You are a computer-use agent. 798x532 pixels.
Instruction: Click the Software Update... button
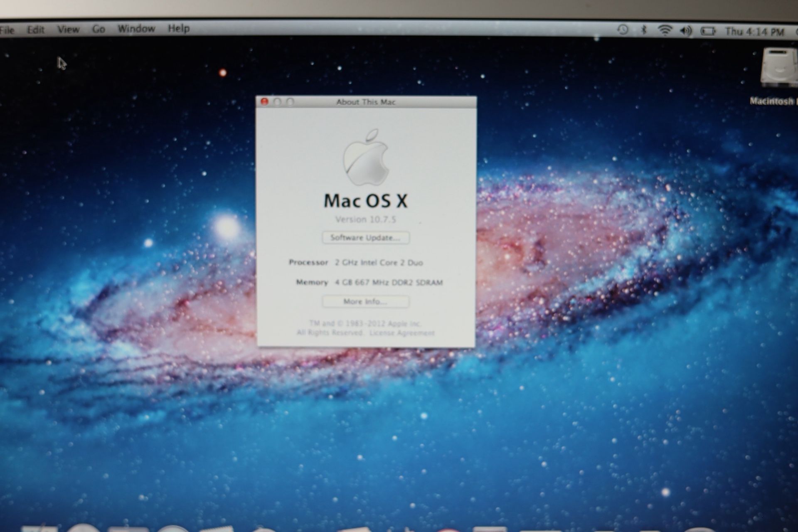(366, 238)
